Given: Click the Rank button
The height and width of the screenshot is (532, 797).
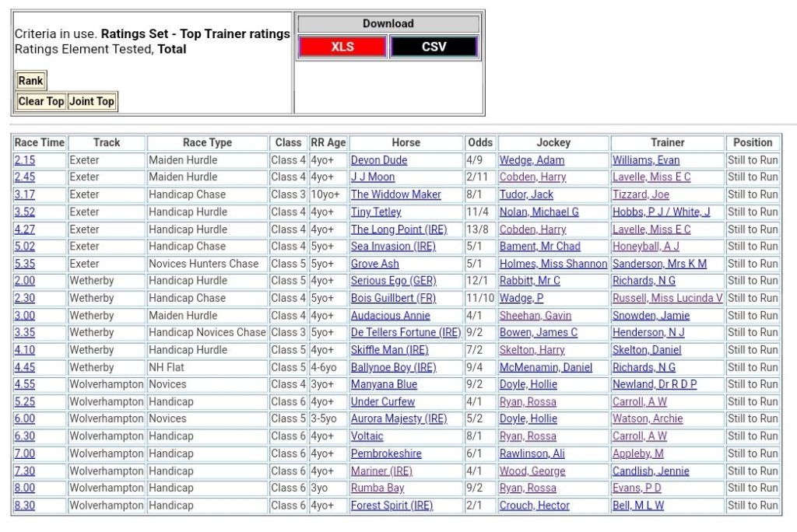Looking at the screenshot, I should pos(31,81).
